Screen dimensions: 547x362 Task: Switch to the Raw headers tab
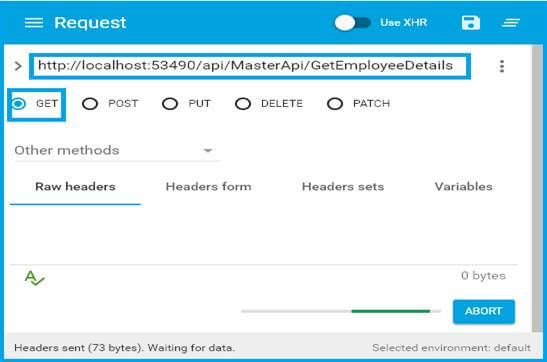pyautogui.click(x=75, y=187)
